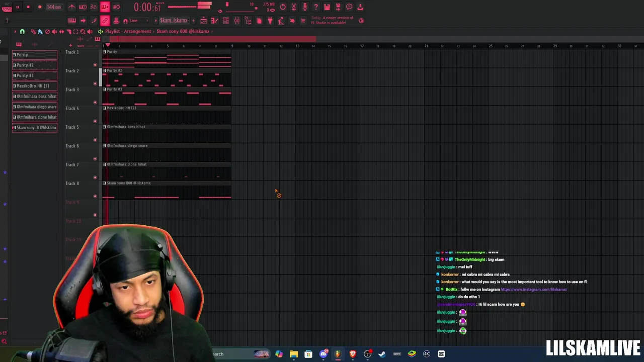Click the newer version of FL Studio notice
This screenshot has height=362, width=644.
pyautogui.click(x=332, y=21)
